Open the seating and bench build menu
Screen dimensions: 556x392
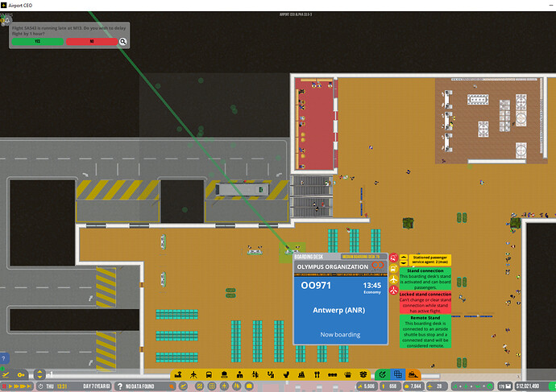click(332, 374)
